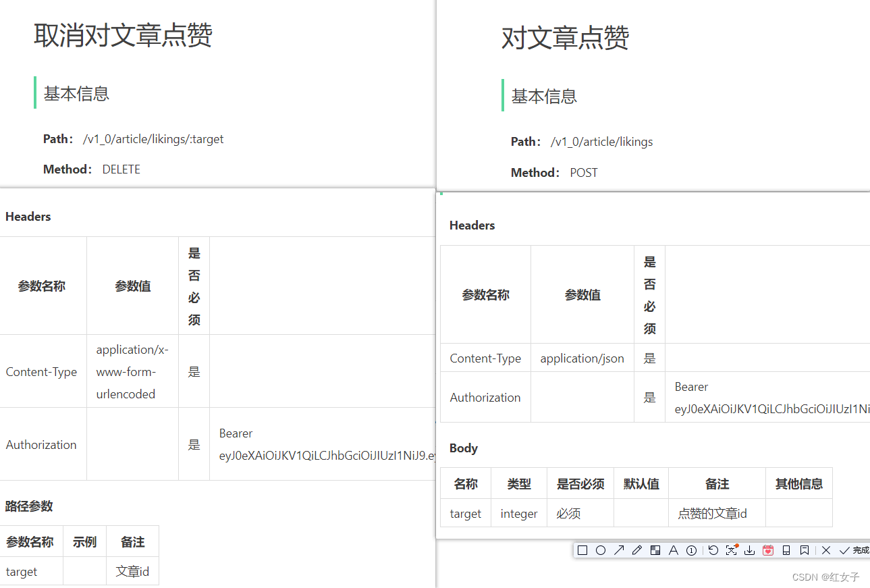
Task: Click target cell in Body table
Action: 466,514
